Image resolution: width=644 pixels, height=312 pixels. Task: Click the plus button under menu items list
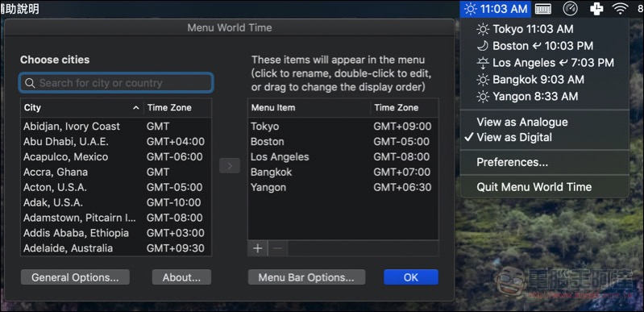pyautogui.click(x=257, y=248)
